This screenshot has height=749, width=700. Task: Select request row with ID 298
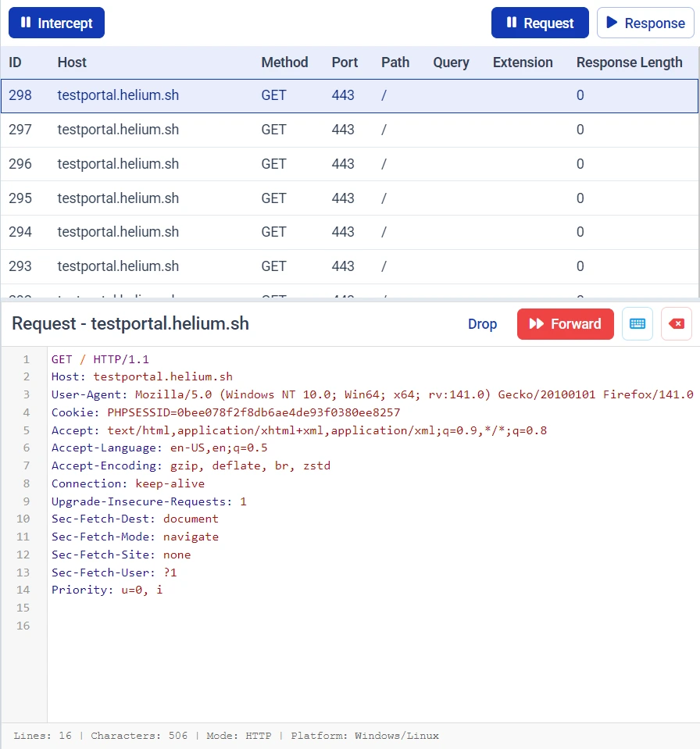pyautogui.click(x=350, y=95)
